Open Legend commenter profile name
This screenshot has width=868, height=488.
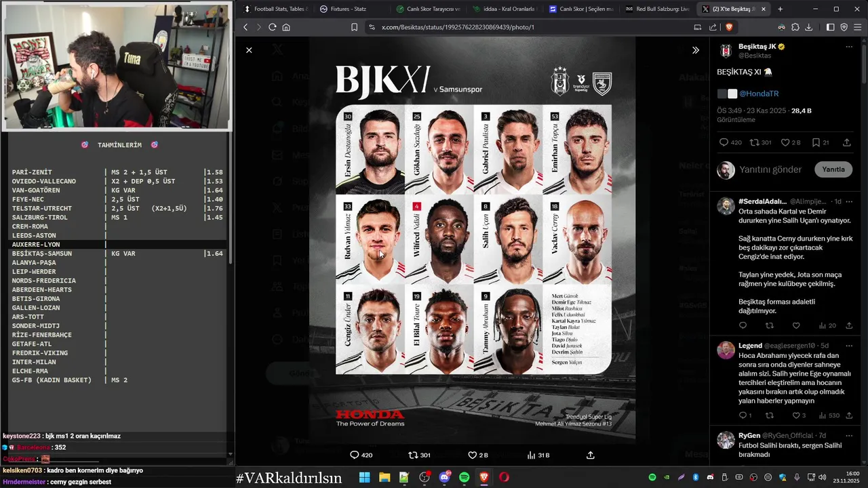tap(750, 346)
